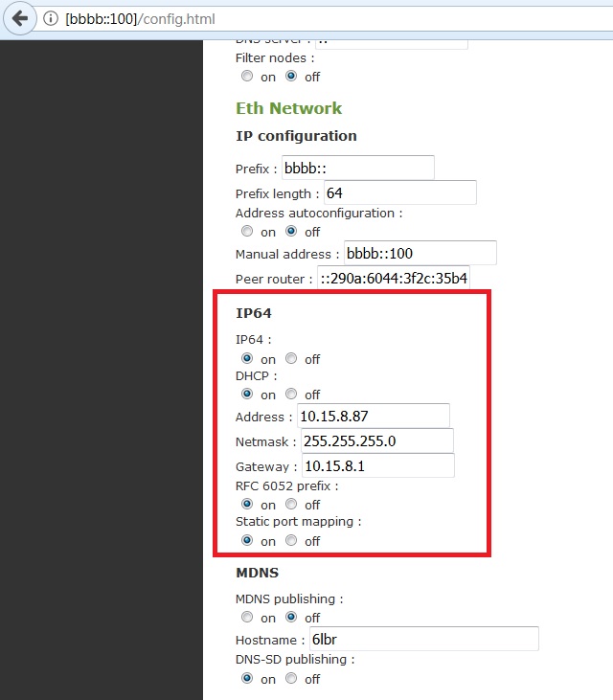Viewport: 613px width, 700px height.
Task: Click the Gateway label
Action: coord(266,467)
